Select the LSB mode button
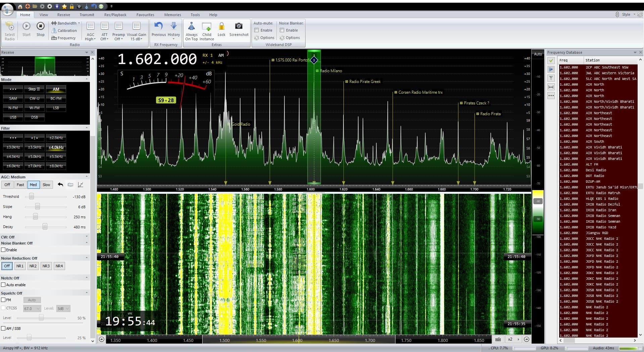 [x=56, y=108]
